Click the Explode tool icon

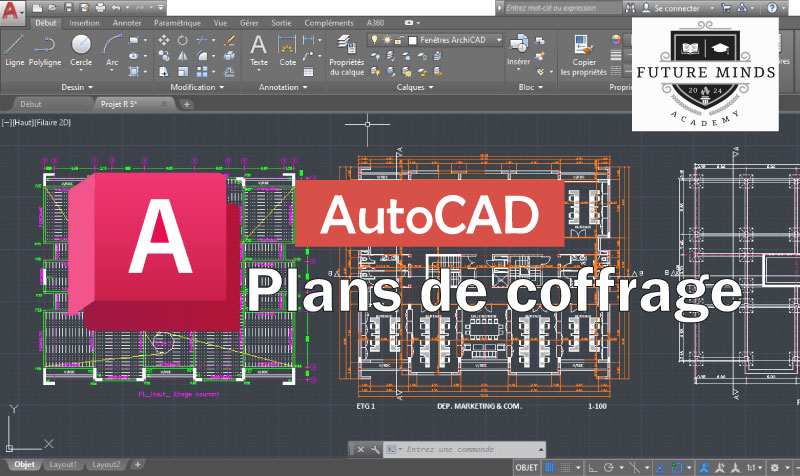pyautogui.click(x=230, y=56)
